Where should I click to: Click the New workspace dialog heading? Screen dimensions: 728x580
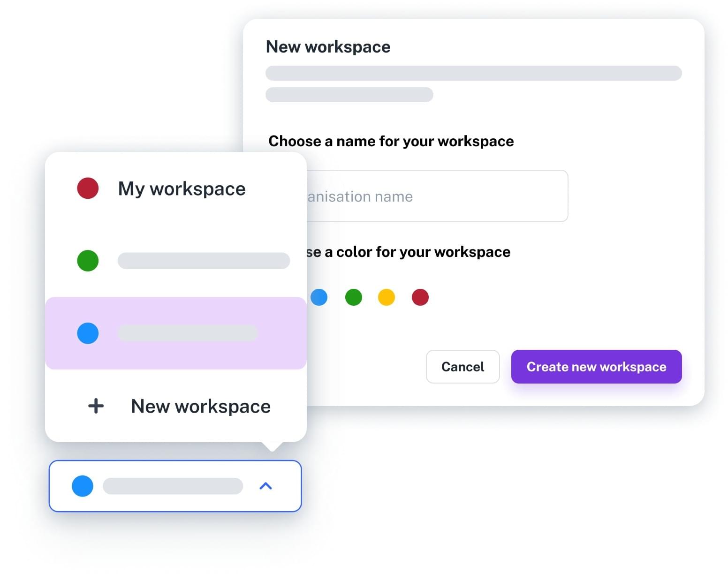pyautogui.click(x=328, y=47)
